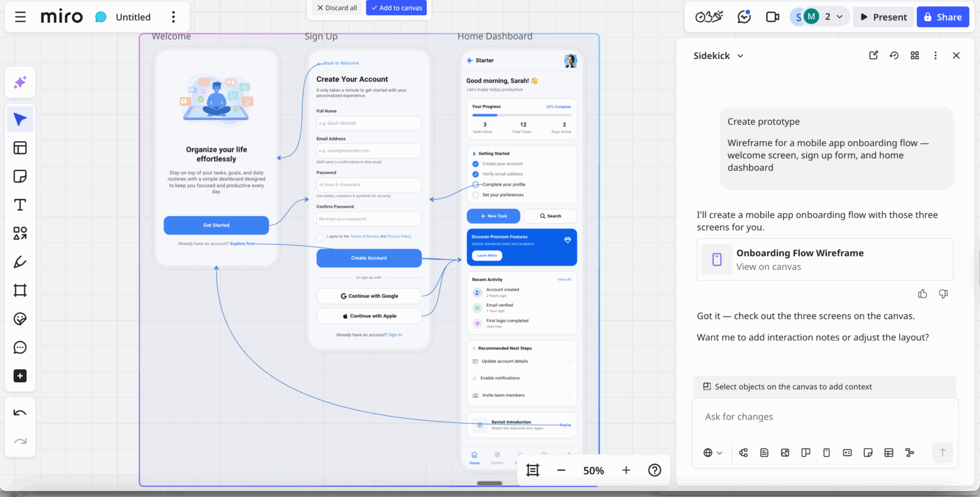Select the Frame tool in left toolbar
The image size is (980, 497).
[x=20, y=290]
